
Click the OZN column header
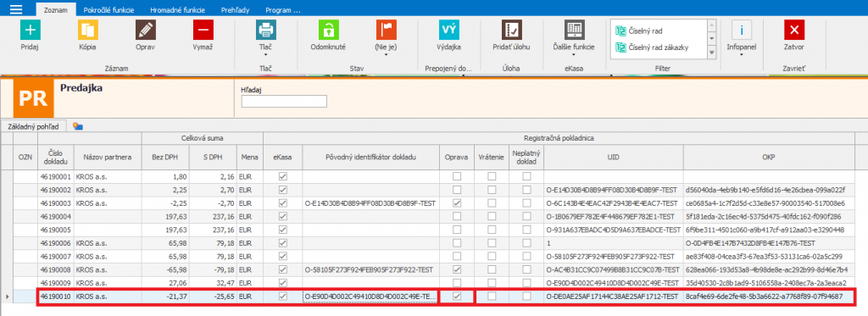pos(25,158)
